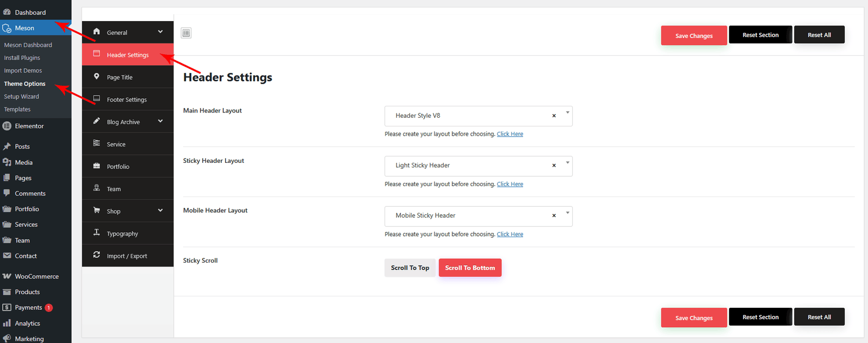Open the Main Header Layout dropdown

coord(567,113)
